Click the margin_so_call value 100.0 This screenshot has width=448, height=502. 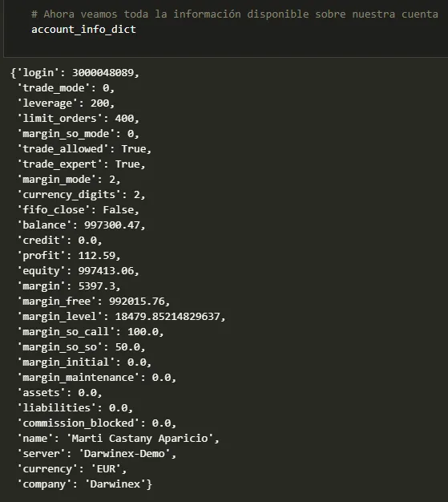tap(143, 332)
